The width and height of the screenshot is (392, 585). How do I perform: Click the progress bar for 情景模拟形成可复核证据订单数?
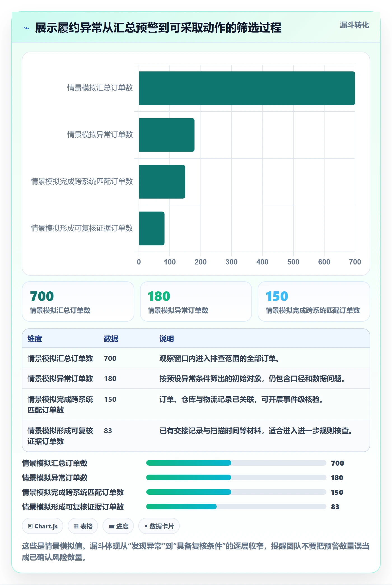coord(236,507)
